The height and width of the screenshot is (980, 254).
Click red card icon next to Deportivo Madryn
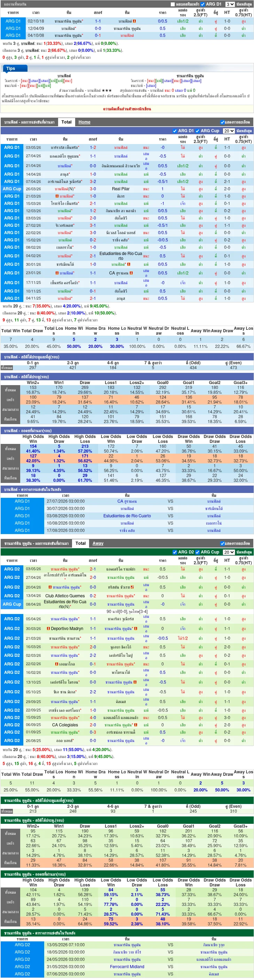coord(48,629)
